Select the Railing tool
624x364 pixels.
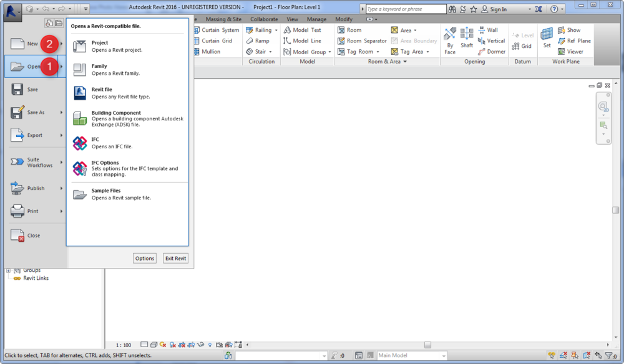point(259,30)
